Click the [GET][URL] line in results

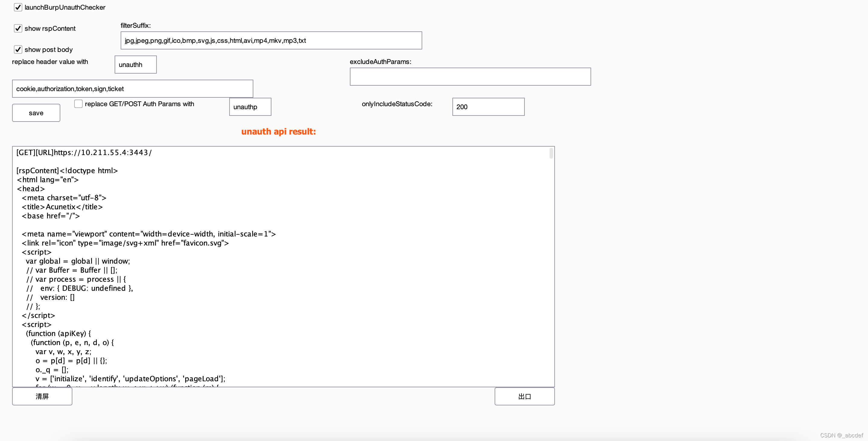84,153
